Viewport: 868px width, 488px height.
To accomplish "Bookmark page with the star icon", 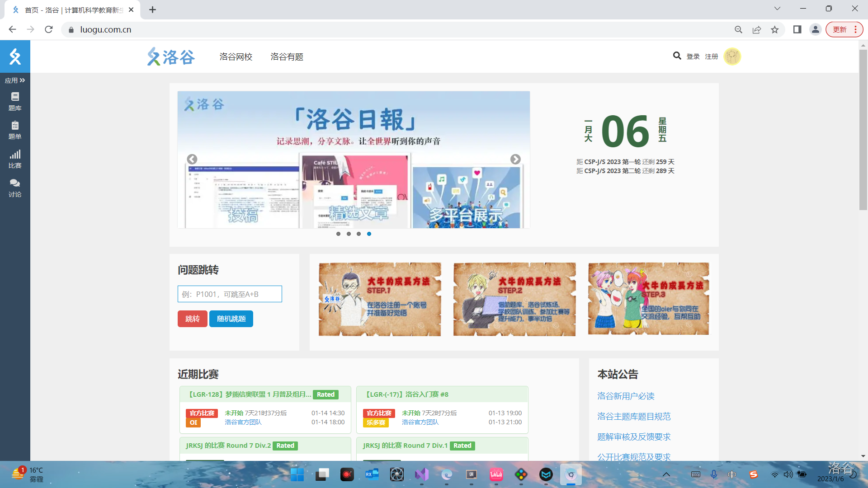I will click(775, 30).
